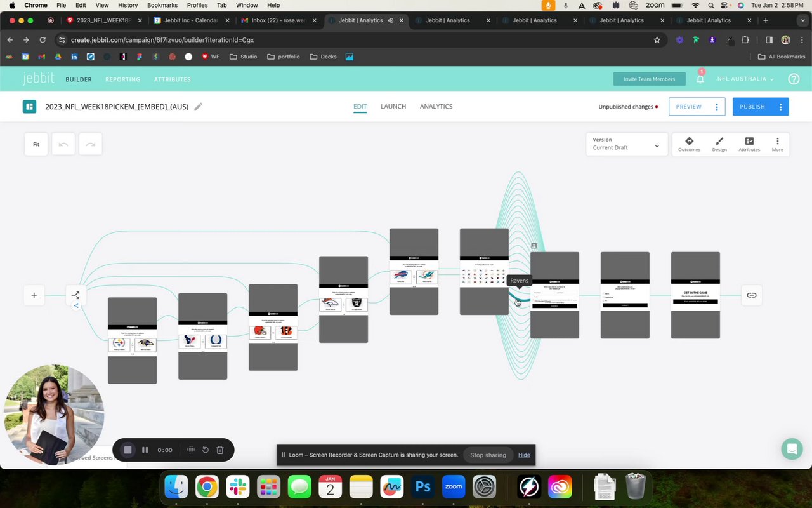
Task: Click the PUBLISH button
Action: (x=752, y=107)
